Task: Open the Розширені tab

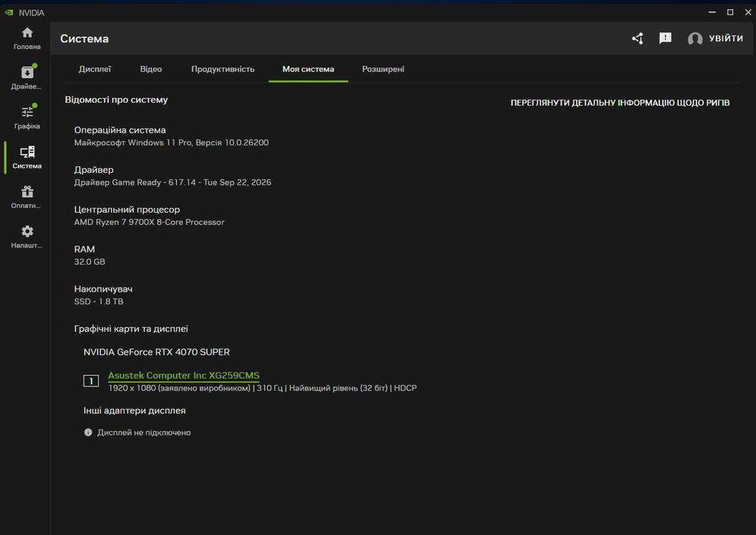Action: point(383,69)
